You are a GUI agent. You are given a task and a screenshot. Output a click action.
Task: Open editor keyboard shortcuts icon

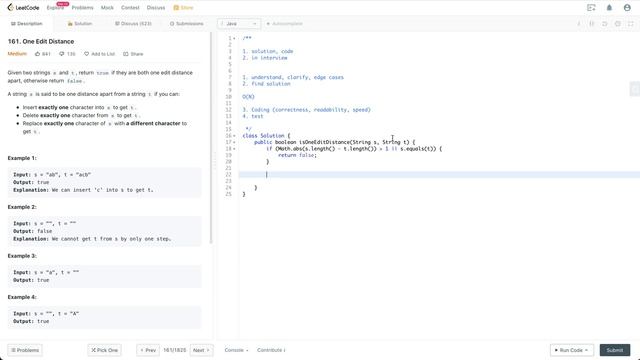pos(592,24)
